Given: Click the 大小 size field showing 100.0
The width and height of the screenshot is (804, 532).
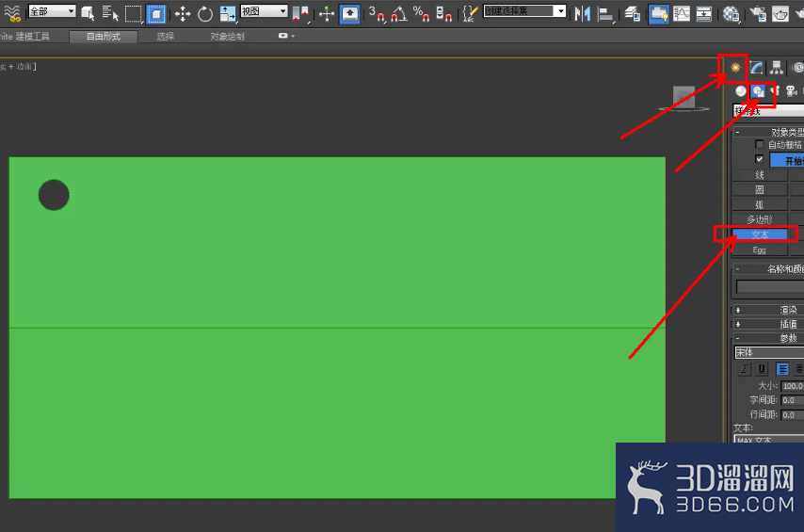Looking at the screenshot, I should (x=793, y=386).
